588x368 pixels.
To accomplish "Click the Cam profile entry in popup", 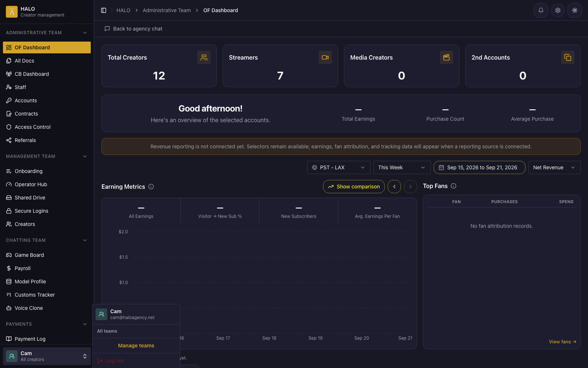I will click(x=136, y=314).
